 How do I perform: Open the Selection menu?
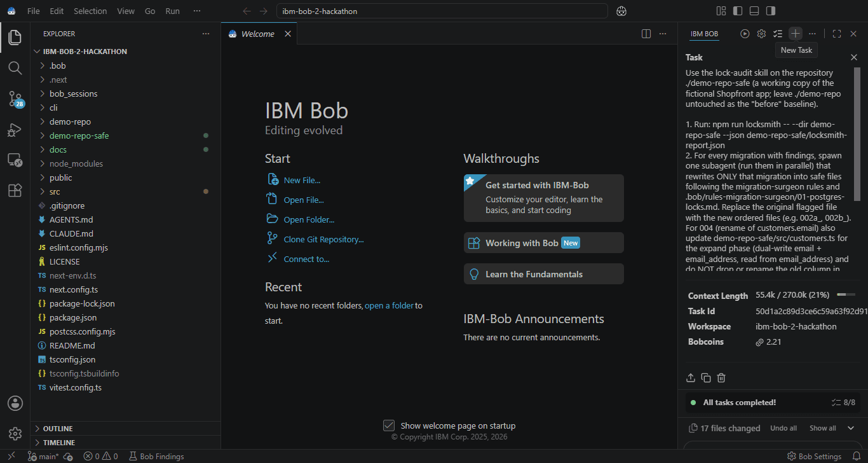tap(90, 11)
